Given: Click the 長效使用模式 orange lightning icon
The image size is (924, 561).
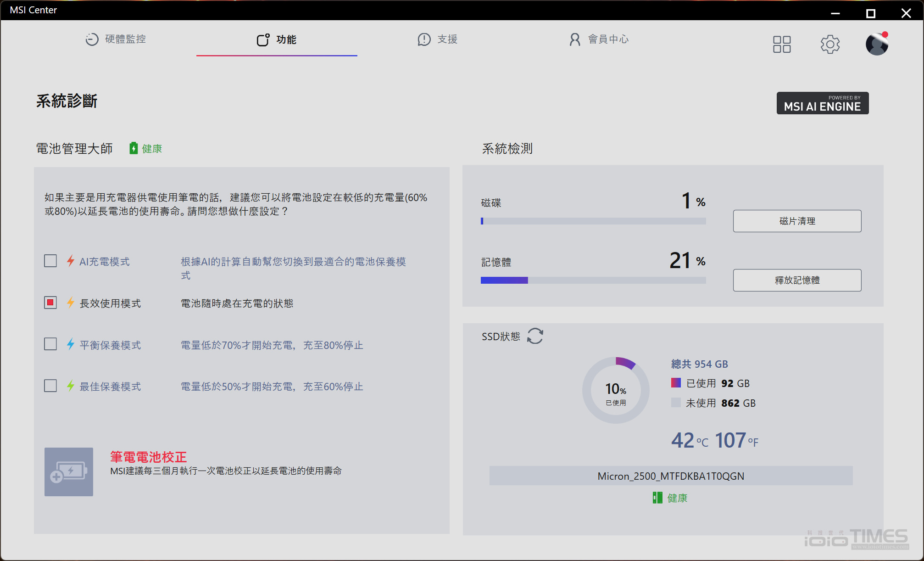Looking at the screenshot, I should pos(70,303).
